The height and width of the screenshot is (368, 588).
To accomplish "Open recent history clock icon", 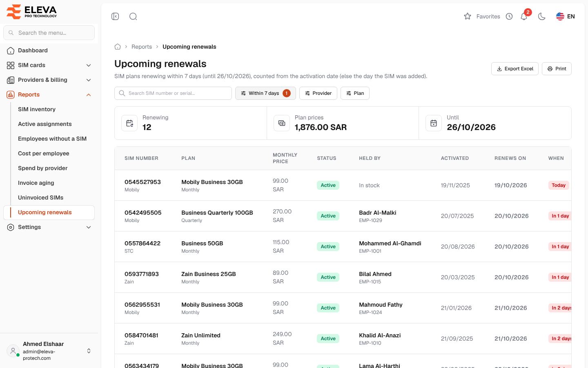I will coord(509,16).
